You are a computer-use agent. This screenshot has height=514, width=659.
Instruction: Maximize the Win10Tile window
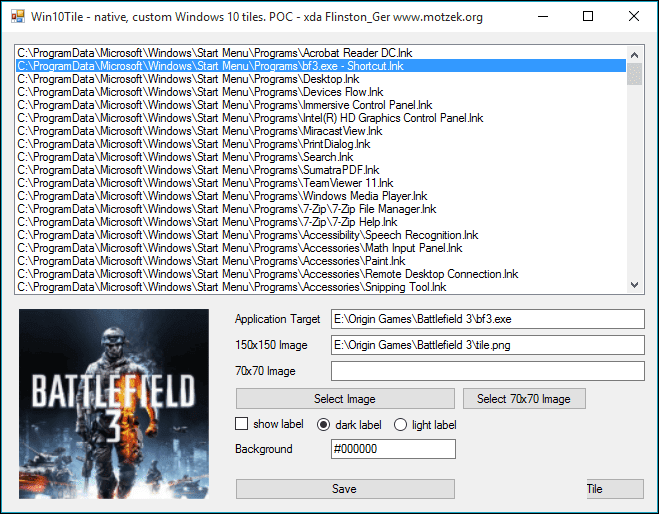click(x=588, y=16)
